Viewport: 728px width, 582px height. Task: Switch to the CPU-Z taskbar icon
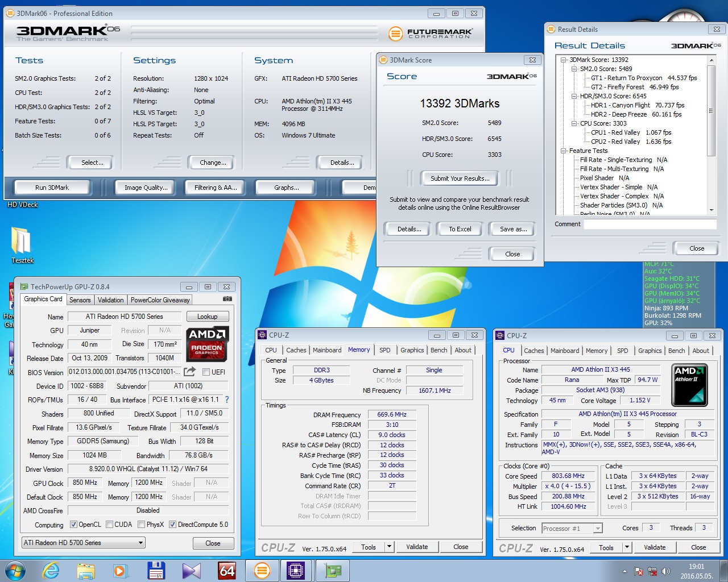pos(296,571)
